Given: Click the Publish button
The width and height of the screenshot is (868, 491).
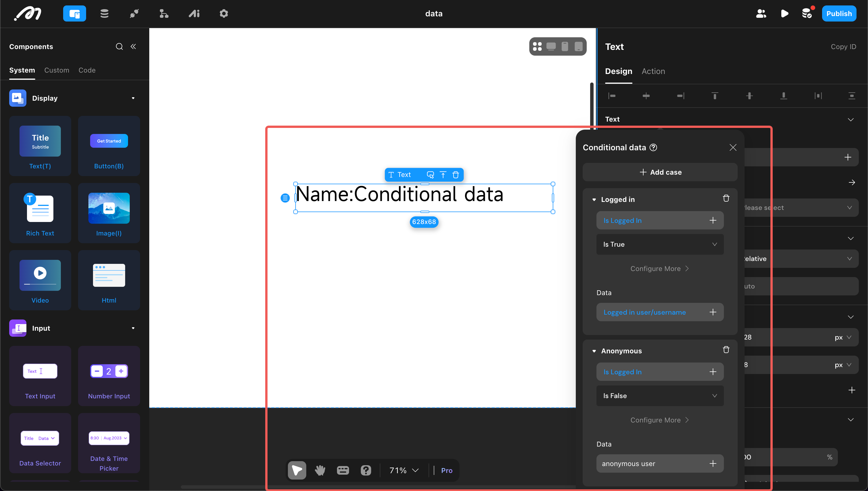Looking at the screenshot, I should 839,13.
